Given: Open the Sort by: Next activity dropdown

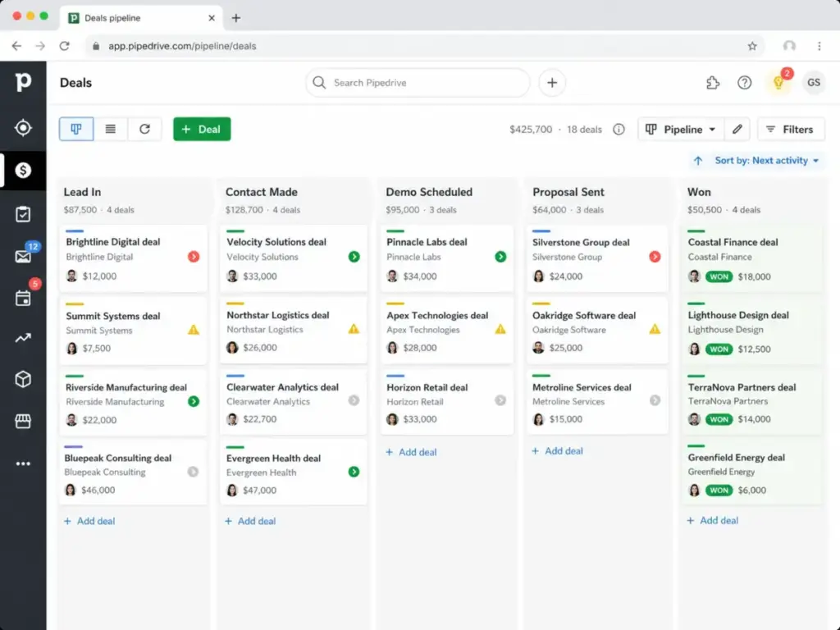Looking at the screenshot, I should point(767,161).
